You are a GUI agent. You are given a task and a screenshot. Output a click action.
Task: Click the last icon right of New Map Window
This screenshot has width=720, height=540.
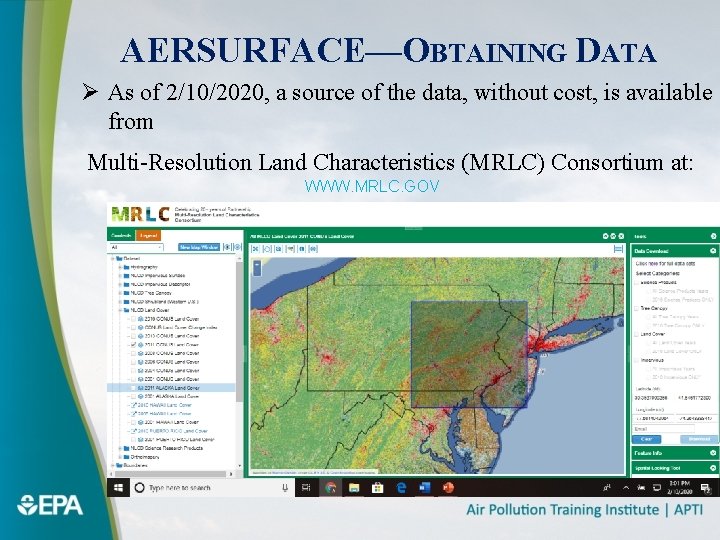pos(237,247)
